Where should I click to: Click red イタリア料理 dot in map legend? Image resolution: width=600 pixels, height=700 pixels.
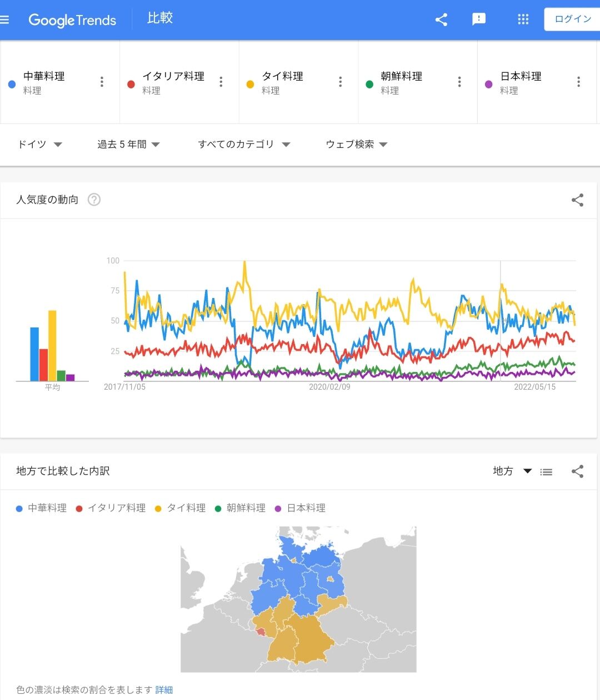pos(79,509)
